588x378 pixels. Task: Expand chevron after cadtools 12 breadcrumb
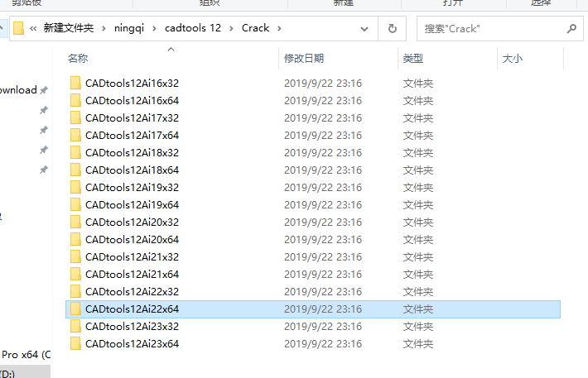[x=231, y=28]
